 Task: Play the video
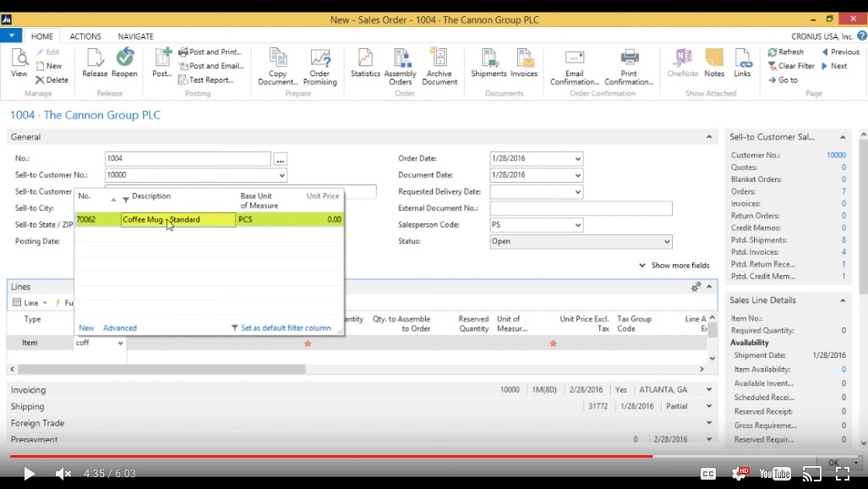(x=29, y=474)
